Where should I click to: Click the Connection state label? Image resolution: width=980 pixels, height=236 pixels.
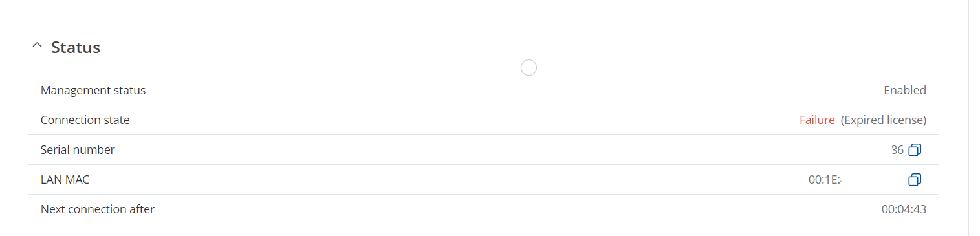[85, 120]
